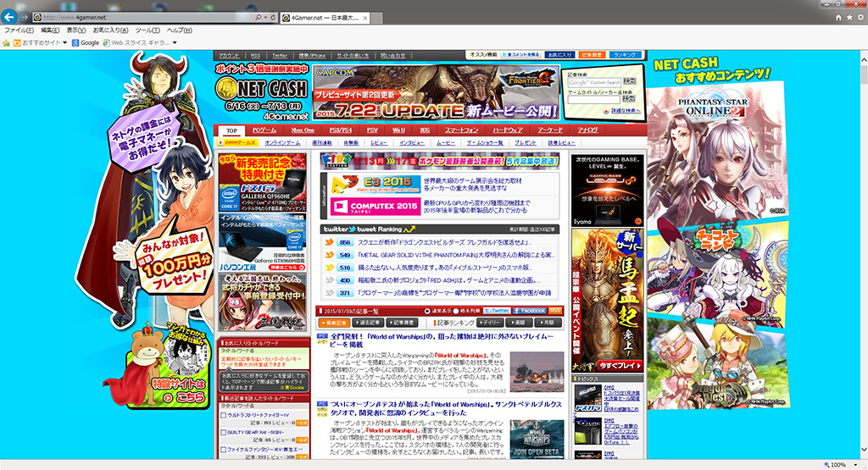
Task: Open the お気に入り(A) menu
Action: click(x=110, y=30)
